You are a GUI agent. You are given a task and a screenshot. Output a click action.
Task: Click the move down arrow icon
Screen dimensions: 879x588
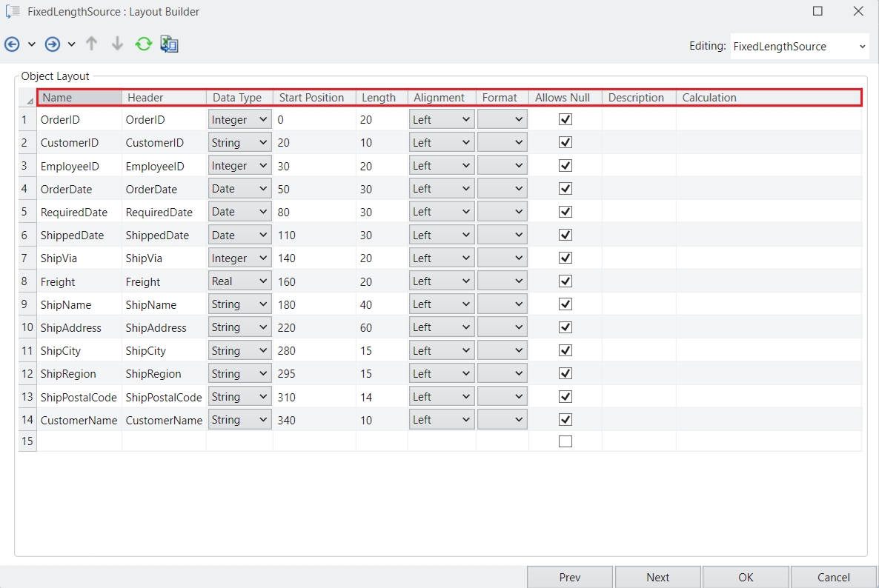(117, 44)
